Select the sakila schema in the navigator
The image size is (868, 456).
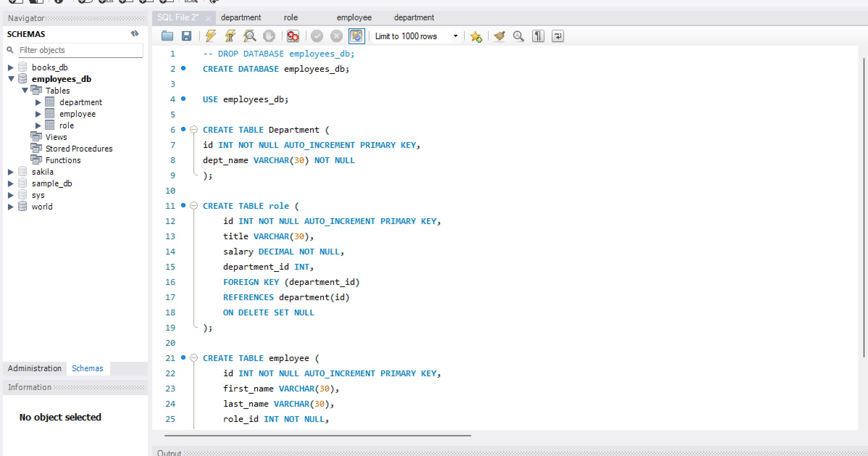[42, 172]
